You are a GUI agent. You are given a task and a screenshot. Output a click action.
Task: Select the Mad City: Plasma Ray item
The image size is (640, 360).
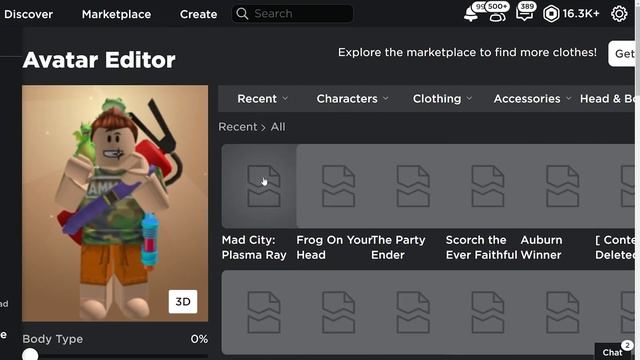pos(259,186)
